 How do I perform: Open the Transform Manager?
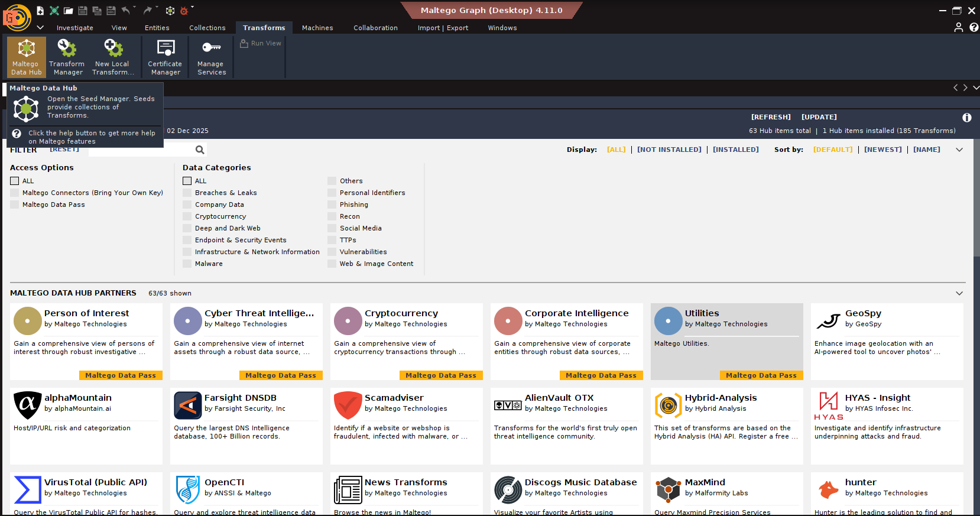pyautogui.click(x=67, y=57)
